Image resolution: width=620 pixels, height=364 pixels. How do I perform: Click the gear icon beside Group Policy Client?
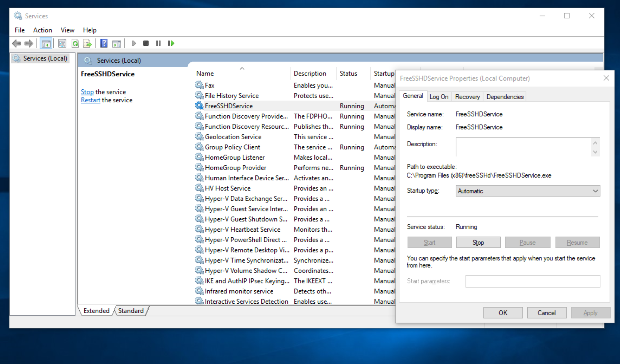pyautogui.click(x=199, y=147)
